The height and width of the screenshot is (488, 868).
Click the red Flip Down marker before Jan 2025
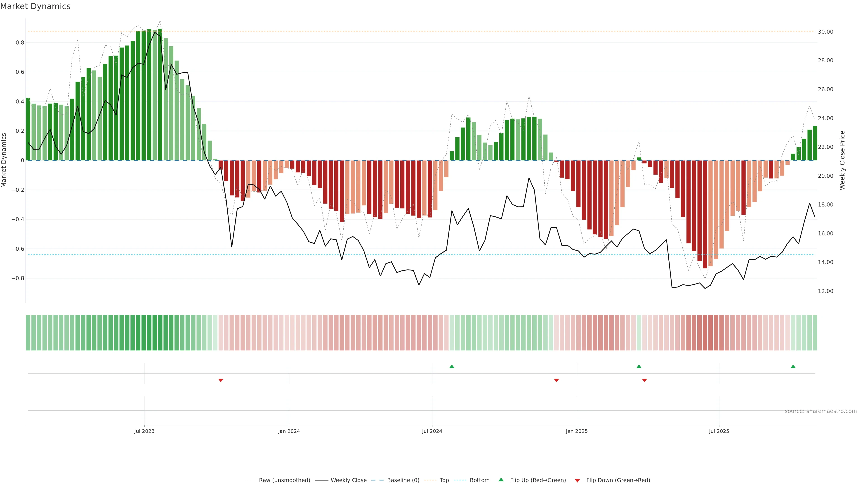coord(556,380)
